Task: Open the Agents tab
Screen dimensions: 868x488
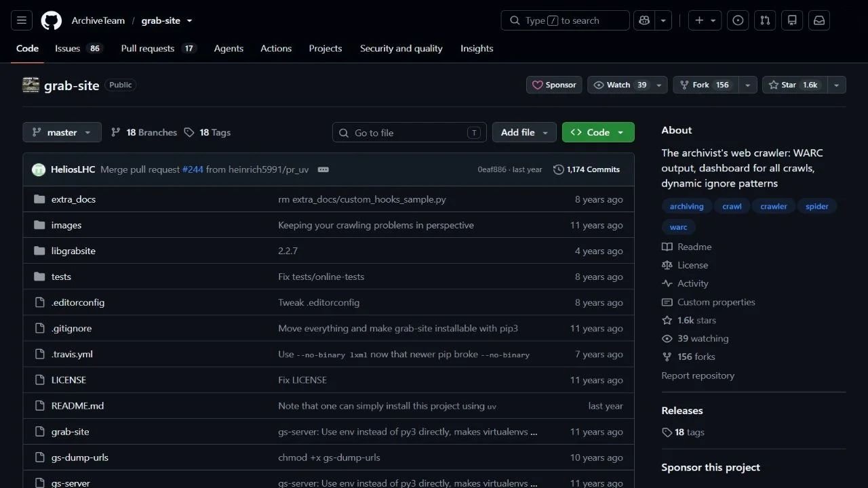Action: pyautogui.click(x=229, y=48)
